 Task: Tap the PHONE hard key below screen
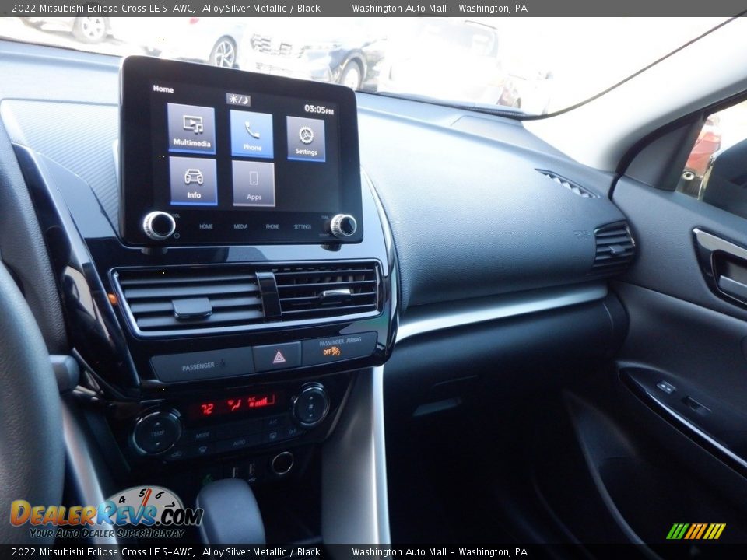point(272,226)
